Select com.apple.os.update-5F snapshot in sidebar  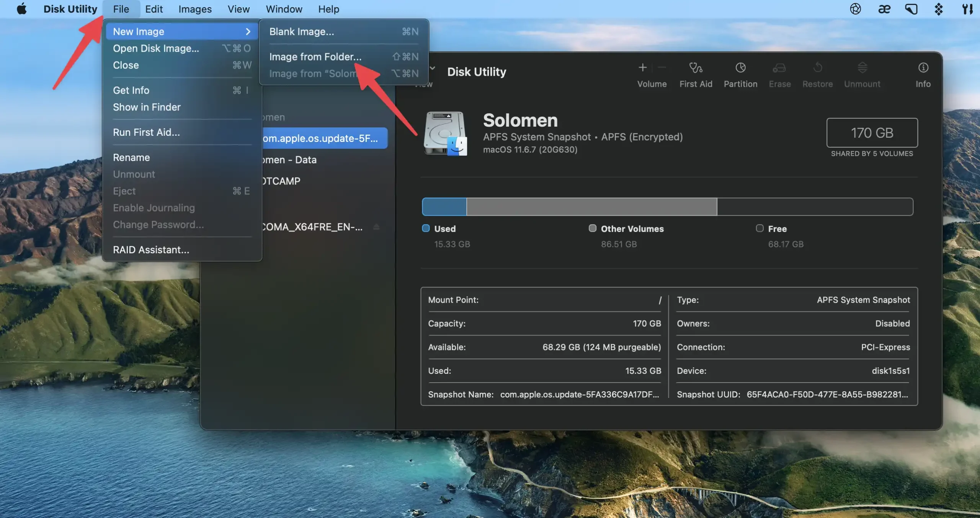pos(325,138)
